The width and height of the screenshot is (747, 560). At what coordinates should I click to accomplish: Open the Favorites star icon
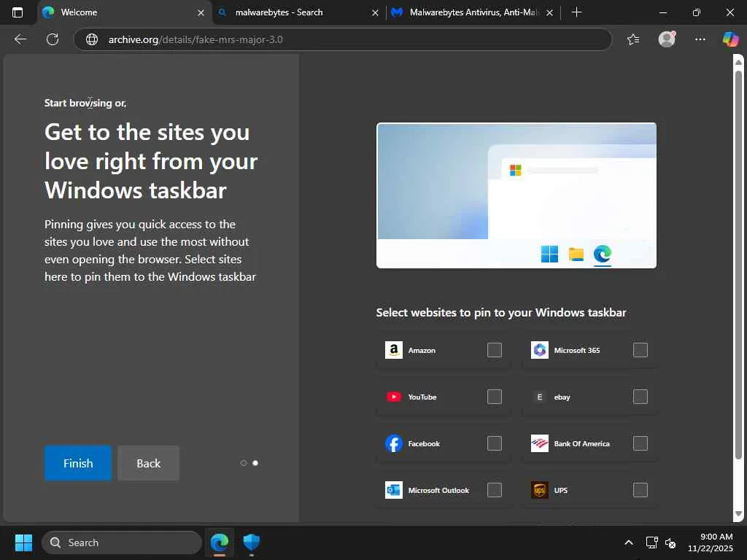pos(633,39)
